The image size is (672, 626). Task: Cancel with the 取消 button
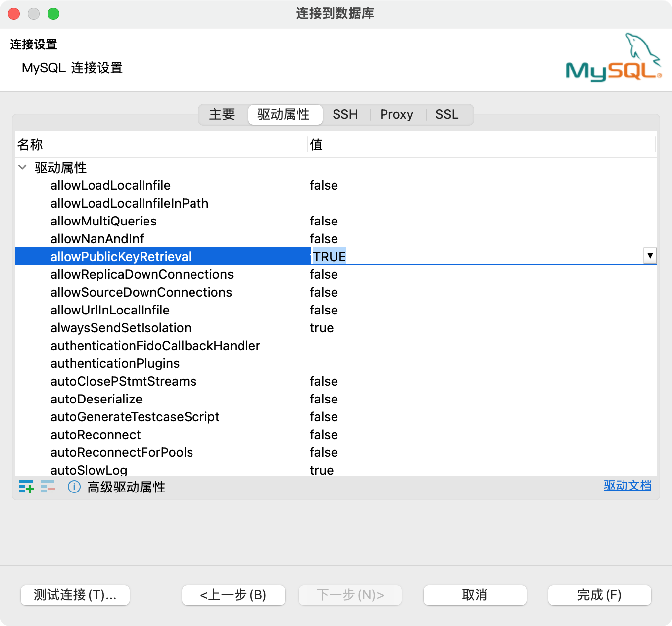click(x=475, y=595)
